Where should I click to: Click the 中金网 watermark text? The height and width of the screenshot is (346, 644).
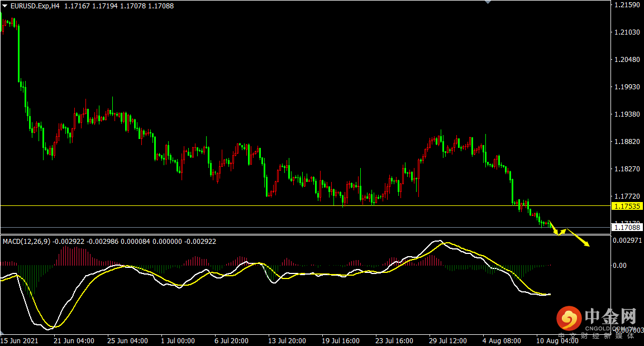610,317
